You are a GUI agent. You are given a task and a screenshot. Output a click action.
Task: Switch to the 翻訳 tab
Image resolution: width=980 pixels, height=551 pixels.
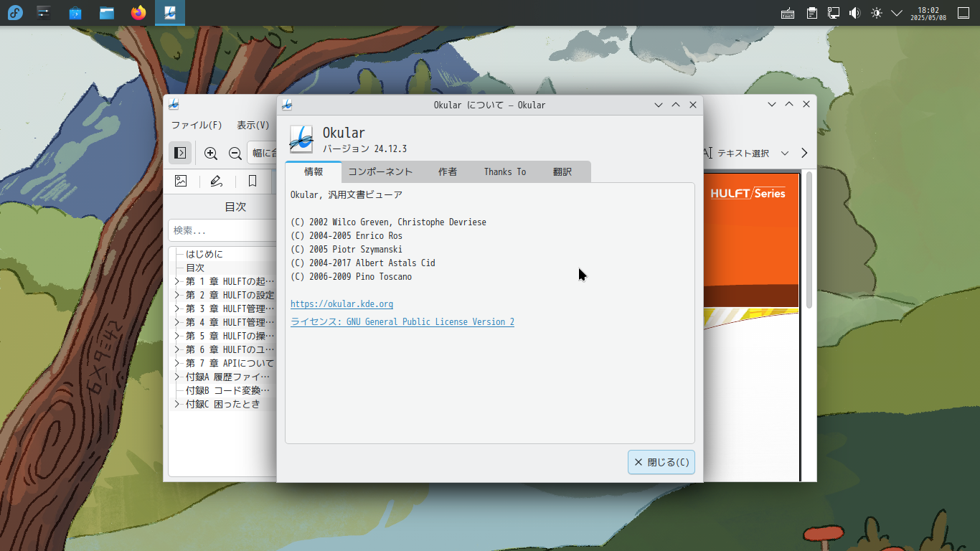pyautogui.click(x=562, y=172)
